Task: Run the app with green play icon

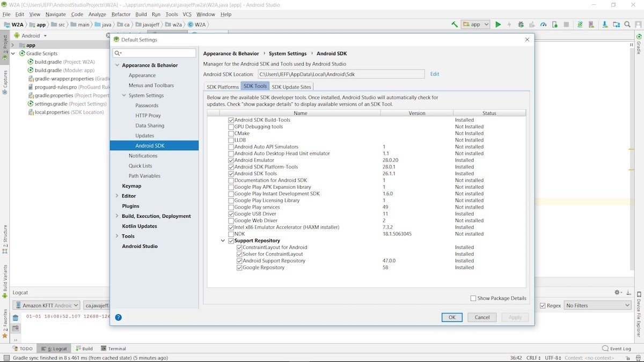Action: point(498,24)
